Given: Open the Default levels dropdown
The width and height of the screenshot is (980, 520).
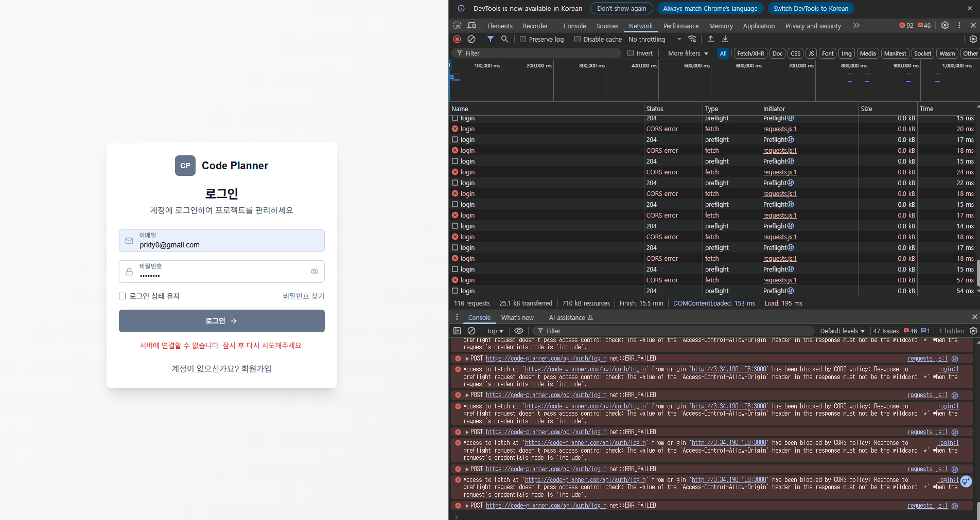Looking at the screenshot, I should pos(843,331).
